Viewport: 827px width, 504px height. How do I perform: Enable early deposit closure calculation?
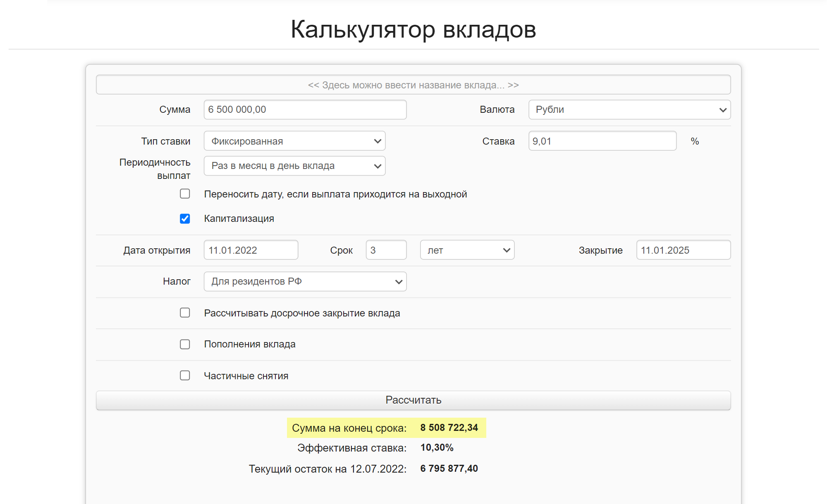pos(185,313)
